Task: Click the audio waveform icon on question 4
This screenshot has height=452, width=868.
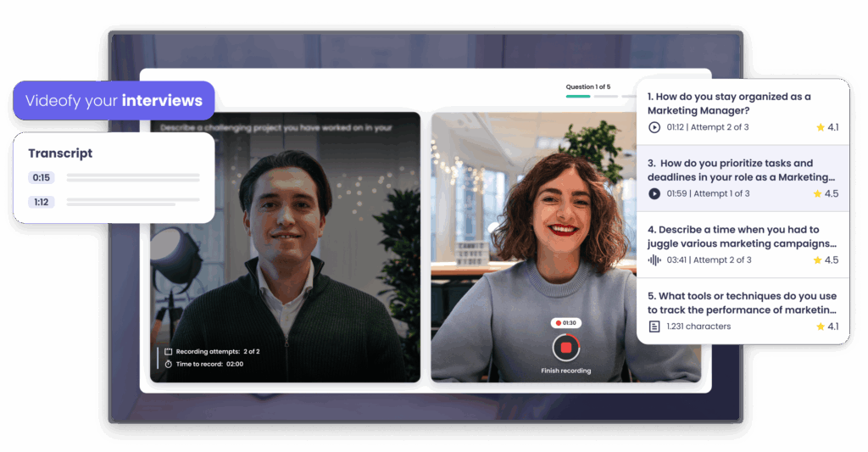Action: coord(654,260)
